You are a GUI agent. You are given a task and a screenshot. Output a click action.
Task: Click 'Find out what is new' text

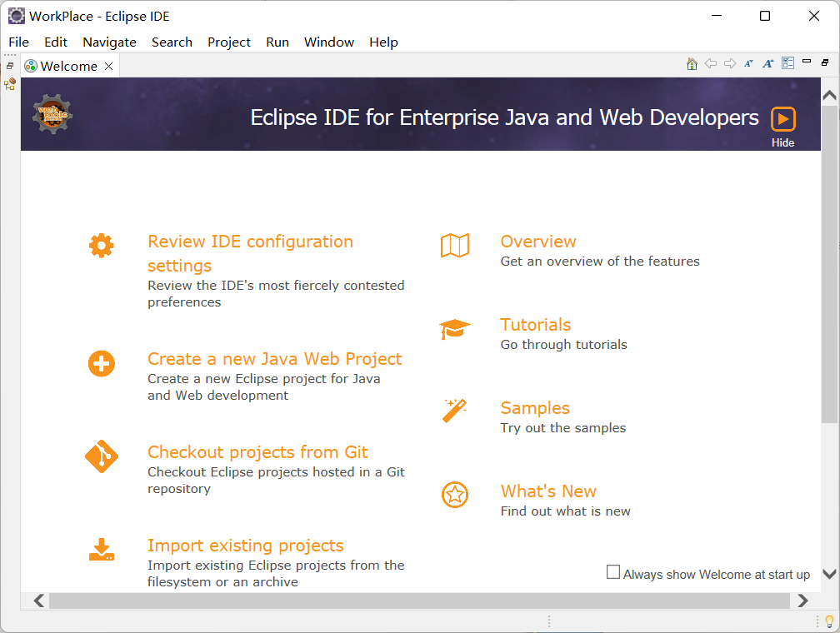coord(565,511)
